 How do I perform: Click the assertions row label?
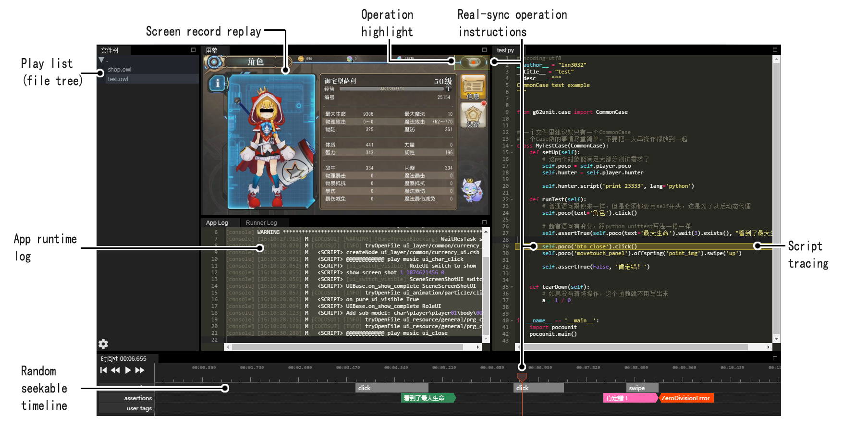138,398
